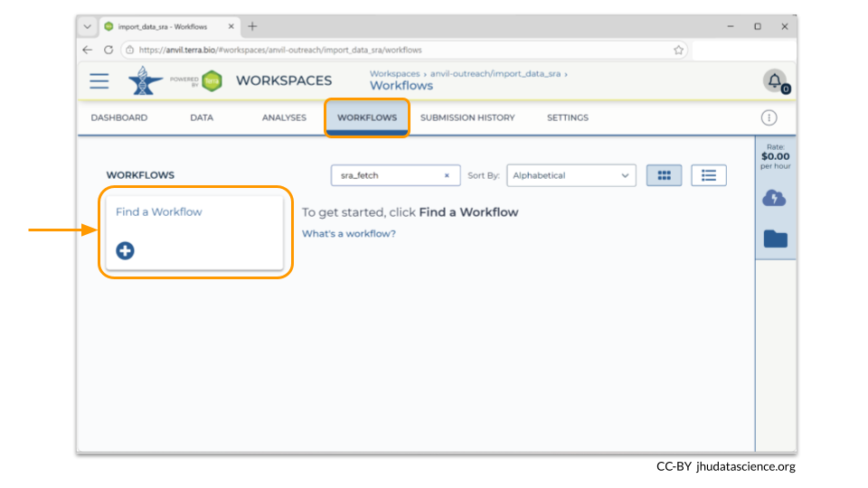
Task: Open the Submission History tab
Action: tap(467, 117)
